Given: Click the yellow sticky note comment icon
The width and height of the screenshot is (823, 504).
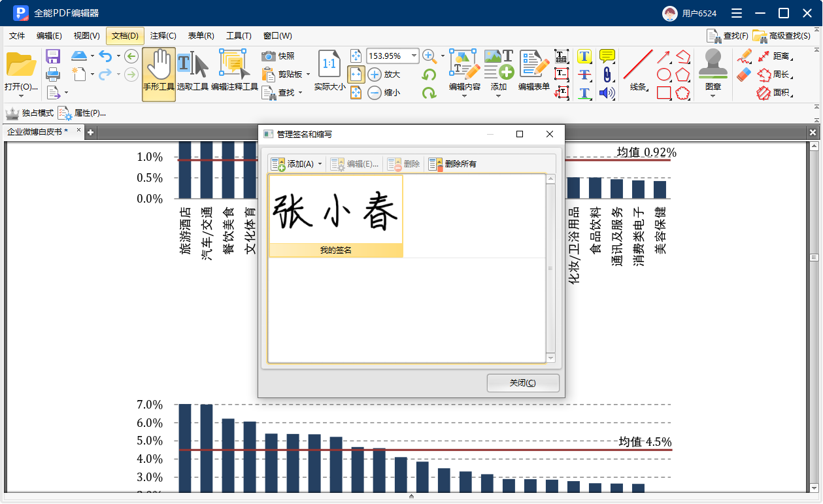Looking at the screenshot, I should pos(607,56).
